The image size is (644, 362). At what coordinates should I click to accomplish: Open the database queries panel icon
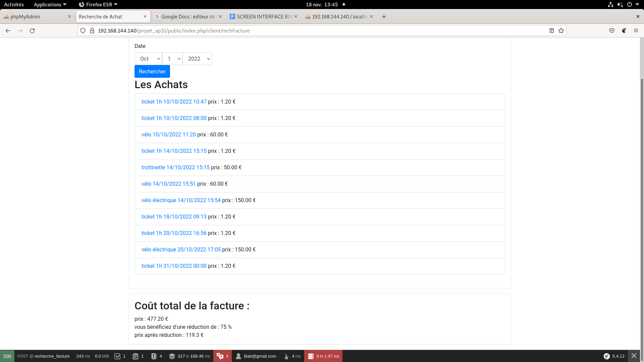click(x=311, y=356)
